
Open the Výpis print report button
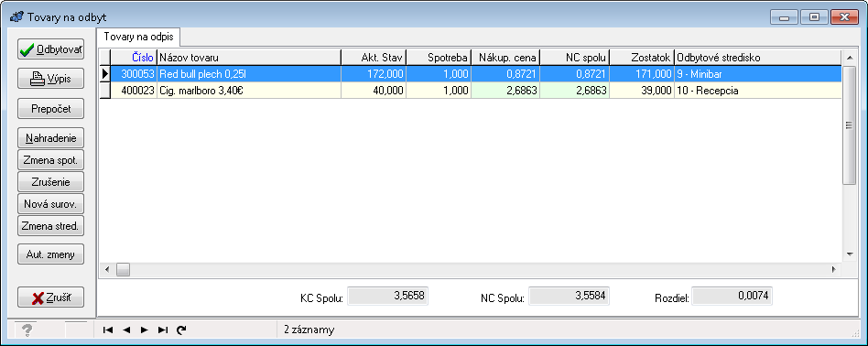(x=51, y=79)
